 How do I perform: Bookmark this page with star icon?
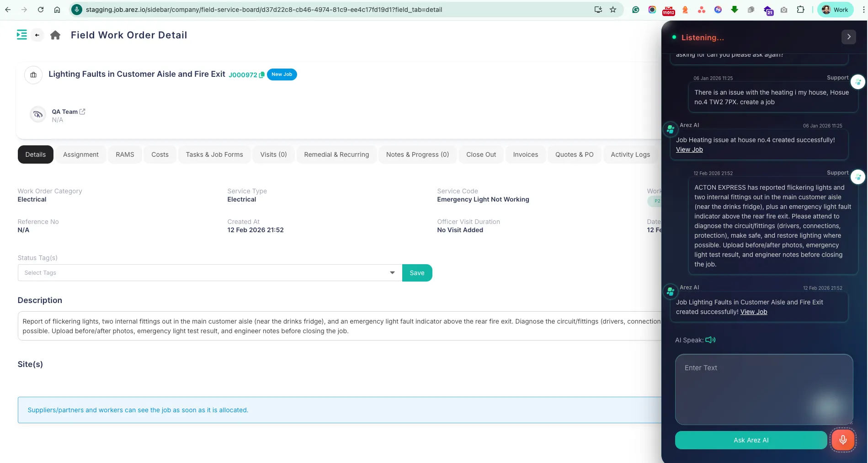613,10
